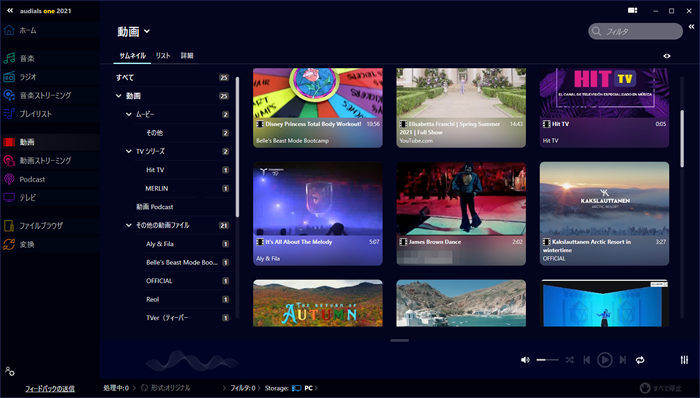Open the James Brown Dance video thumbnail
Image resolution: width=700 pixels, height=398 pixels.
461,214
